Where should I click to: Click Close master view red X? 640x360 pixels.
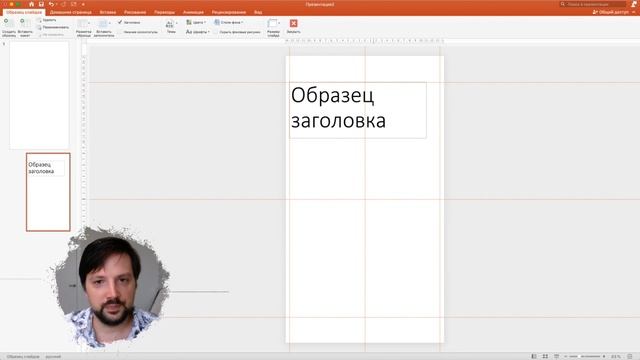pos(293,23)
